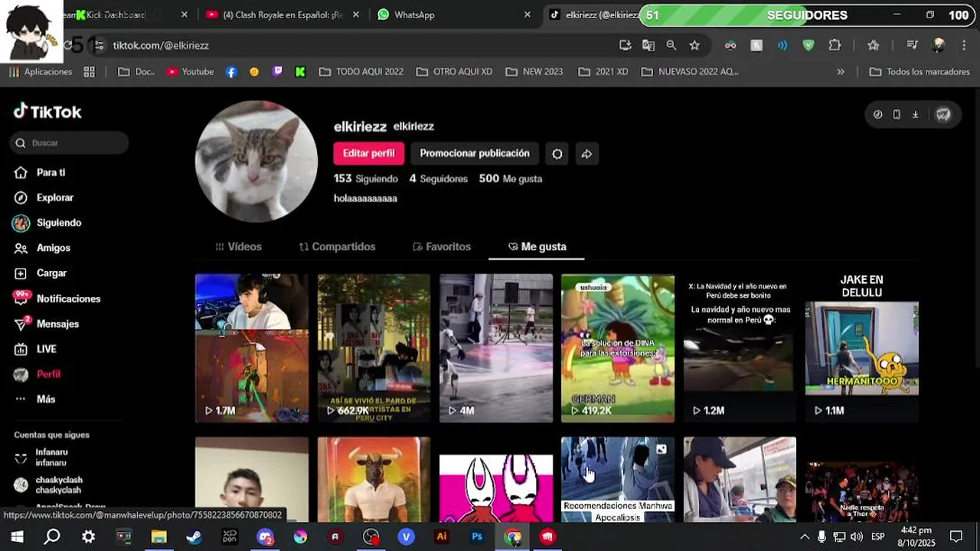
Task: Open TODO AQUI 2022 bookmarks folder
Action: (361, 72)
